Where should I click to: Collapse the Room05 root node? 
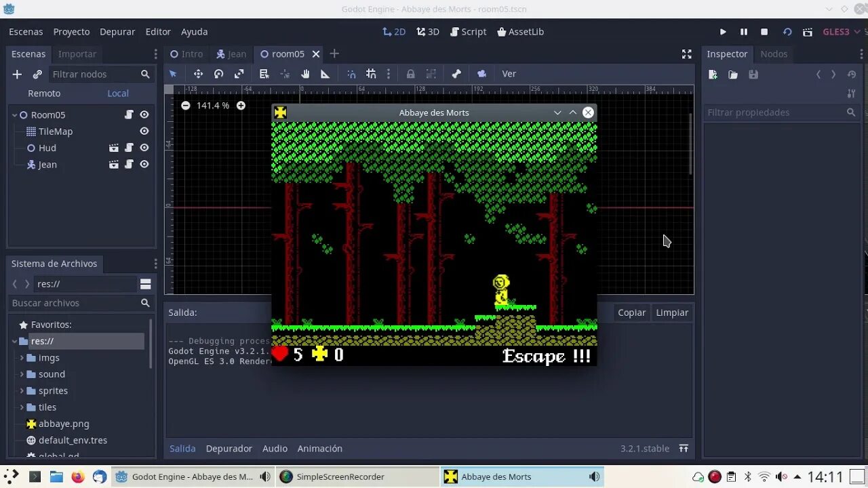pos(14,115)
